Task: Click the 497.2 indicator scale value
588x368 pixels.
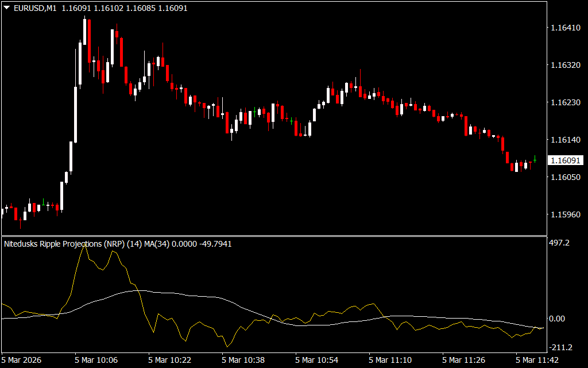Action: click(x=559, y=243)
